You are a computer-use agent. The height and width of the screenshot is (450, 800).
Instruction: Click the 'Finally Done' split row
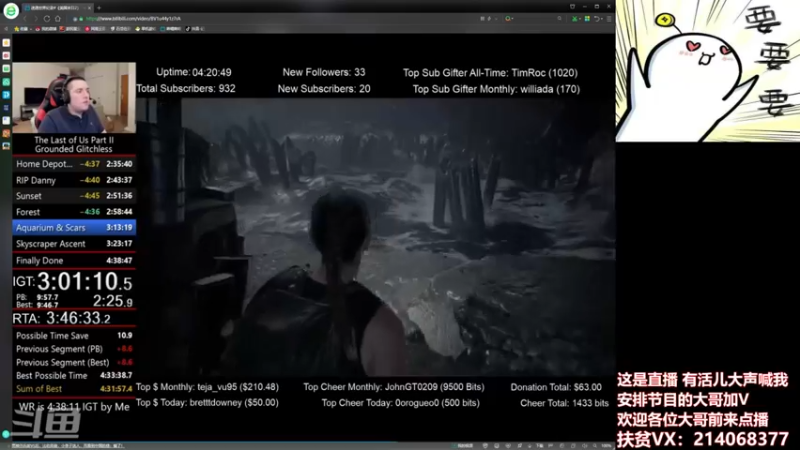74,260
